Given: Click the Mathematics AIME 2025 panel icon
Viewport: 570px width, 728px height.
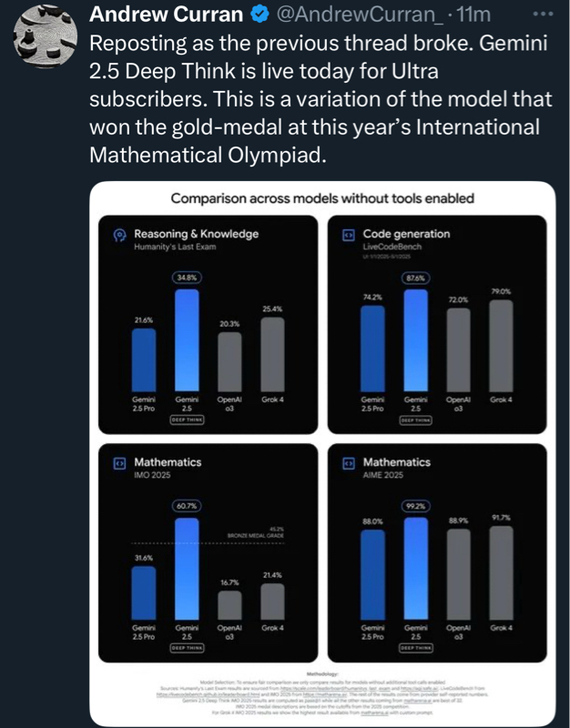Looking at the screenshot, I should 347,463.
